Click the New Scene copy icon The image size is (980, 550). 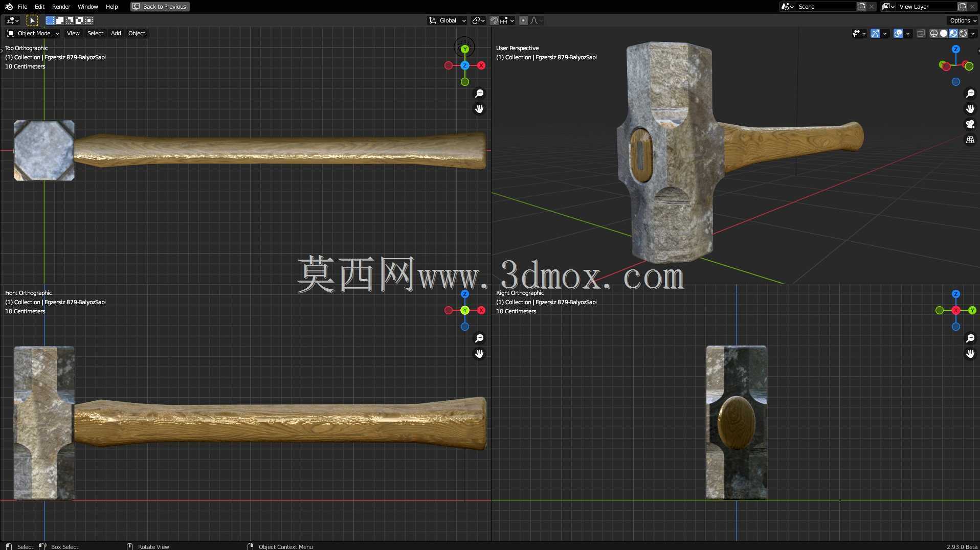click(861, 7)
